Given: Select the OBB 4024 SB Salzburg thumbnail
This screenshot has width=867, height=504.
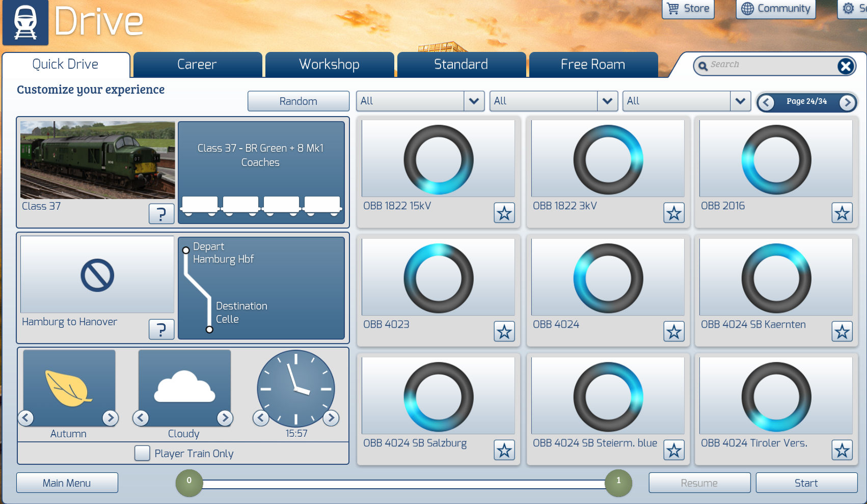Looking at the screenshot, I should pyautogui.click(x=438, y=396).
